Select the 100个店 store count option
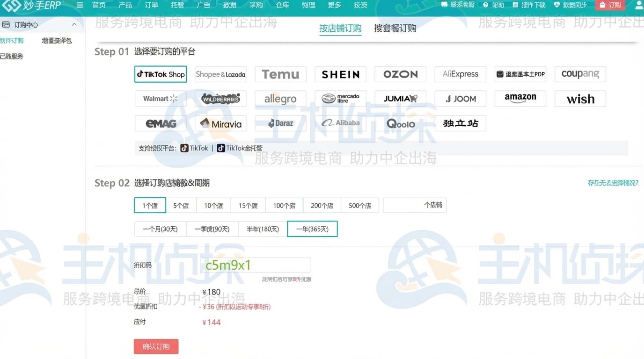 (x=284, y=205)
